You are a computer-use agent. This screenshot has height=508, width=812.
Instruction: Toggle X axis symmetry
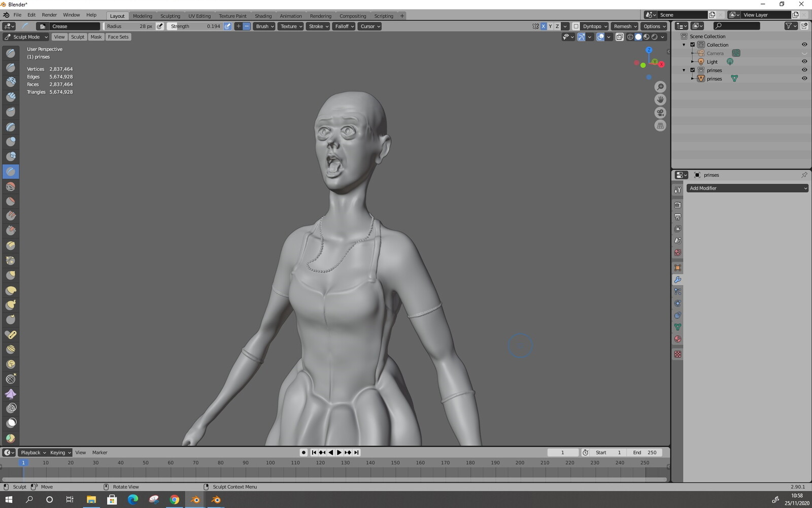click(x=543, y=26)
